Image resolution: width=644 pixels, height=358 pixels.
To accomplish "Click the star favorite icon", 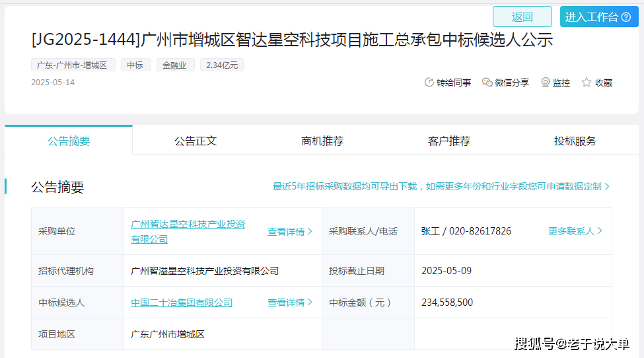I will (x=587, y=83).
